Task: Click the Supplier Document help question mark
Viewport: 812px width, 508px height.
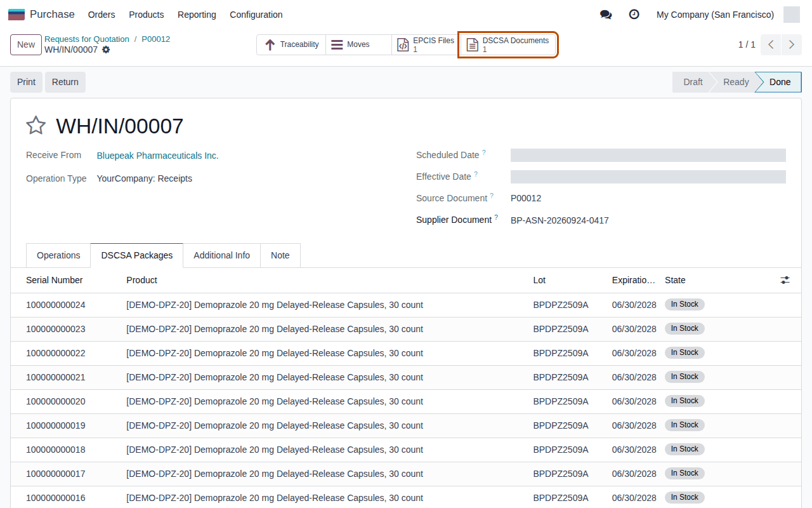Action: (496, 217)
